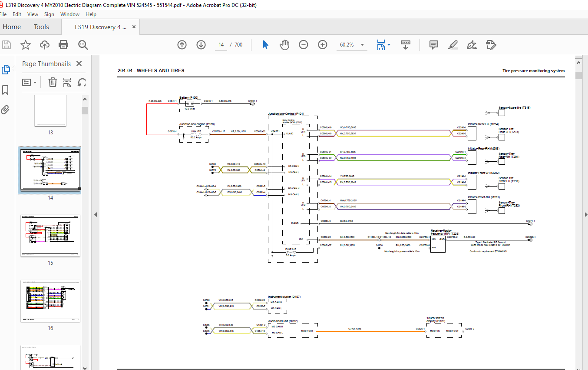Open the Find text magnifier
Image resolution: width=588 pixels, height=370 pixels.
[83, 45]
